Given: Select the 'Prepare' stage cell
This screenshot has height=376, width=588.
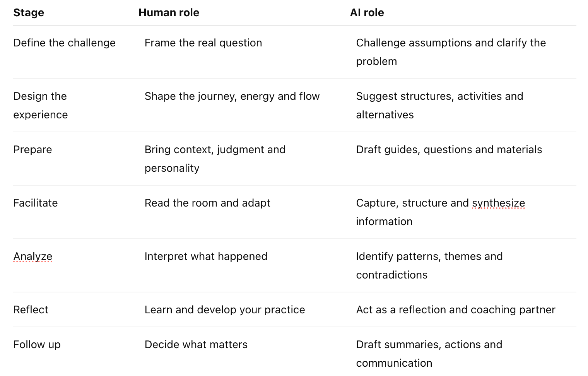Looking at the screenshot, I should (x=32, y=149).
